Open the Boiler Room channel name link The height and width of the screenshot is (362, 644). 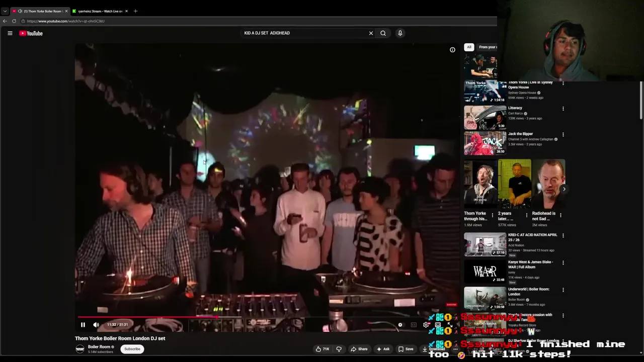coord(99,347)
